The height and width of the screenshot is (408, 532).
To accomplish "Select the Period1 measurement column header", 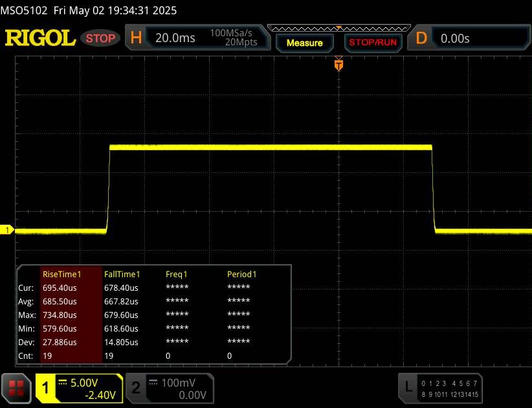I will click(242, 274).
